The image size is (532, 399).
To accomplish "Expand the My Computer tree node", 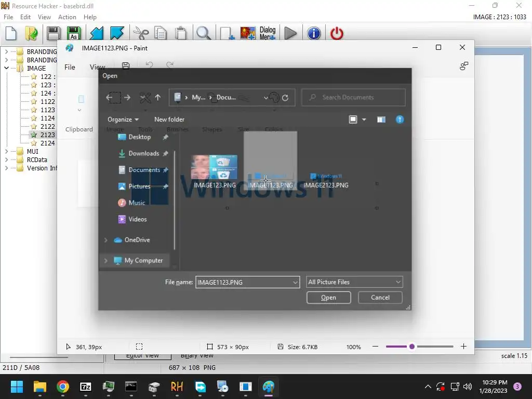I will [x=106, y=261].
